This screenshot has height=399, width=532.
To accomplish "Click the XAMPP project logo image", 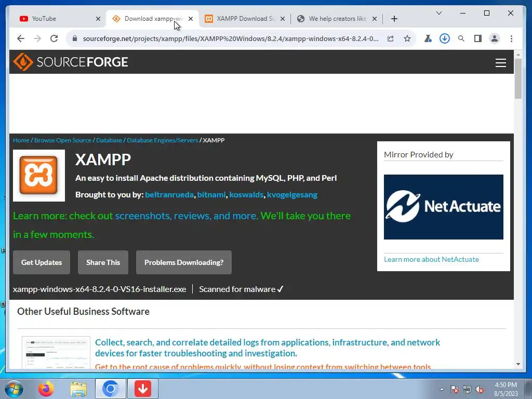I will click(x=38, y=176).
